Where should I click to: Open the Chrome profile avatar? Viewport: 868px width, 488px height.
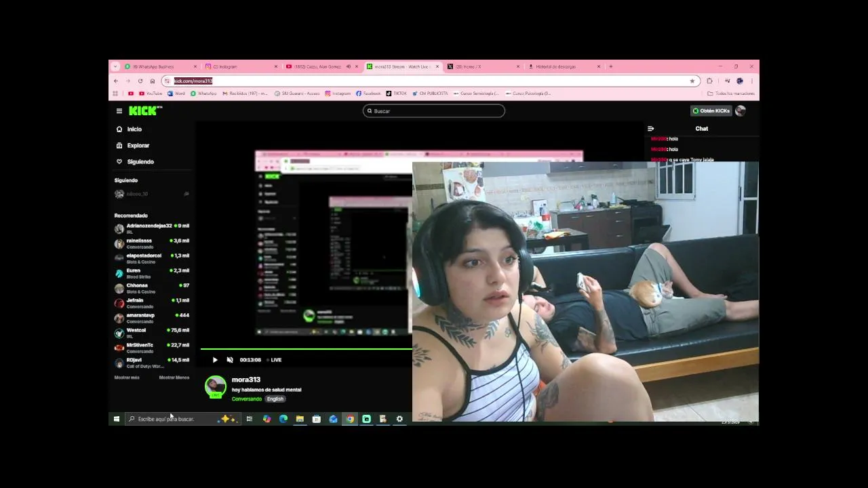click(x=740, y=81)
